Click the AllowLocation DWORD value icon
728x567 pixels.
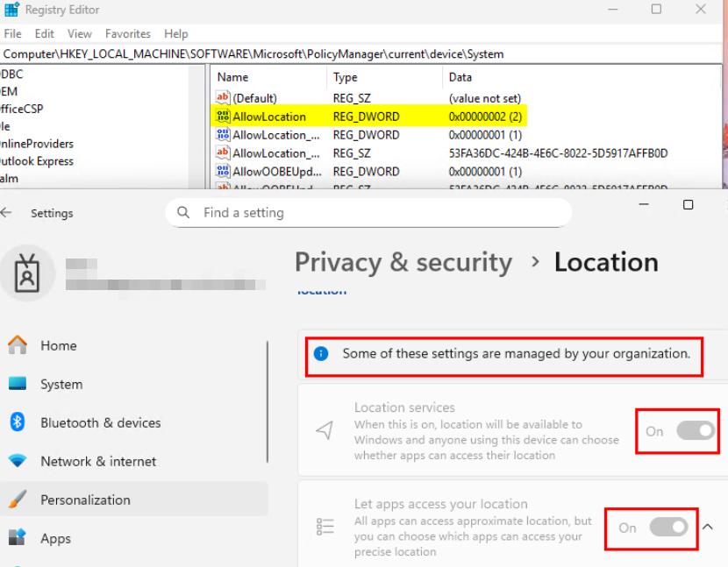click(x=223, y=117)
